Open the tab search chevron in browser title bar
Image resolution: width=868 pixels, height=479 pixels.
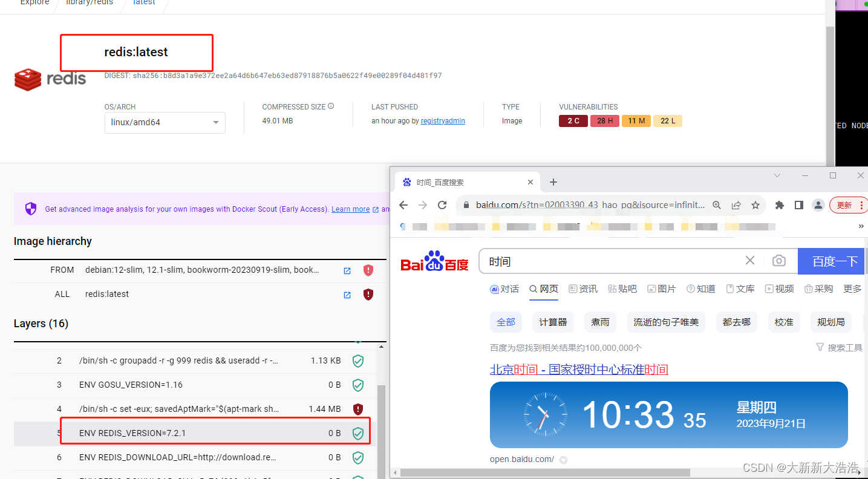778,175
